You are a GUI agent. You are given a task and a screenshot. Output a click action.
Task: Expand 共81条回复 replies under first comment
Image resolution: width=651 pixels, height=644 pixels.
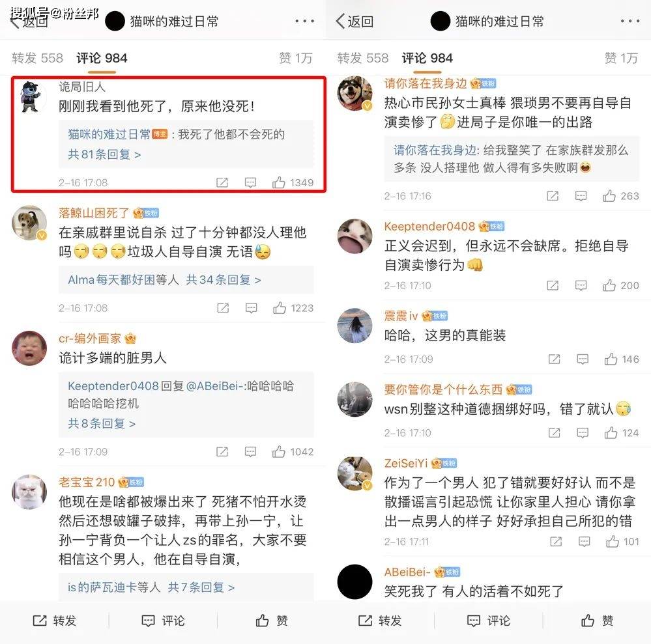104,154
